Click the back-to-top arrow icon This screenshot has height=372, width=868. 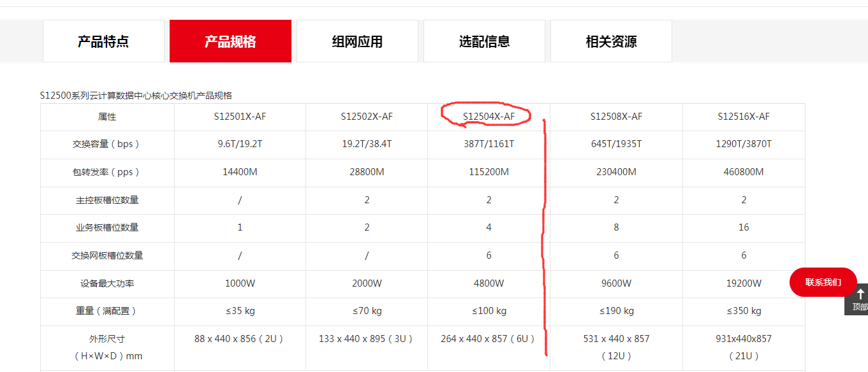[x=860, y=294]
